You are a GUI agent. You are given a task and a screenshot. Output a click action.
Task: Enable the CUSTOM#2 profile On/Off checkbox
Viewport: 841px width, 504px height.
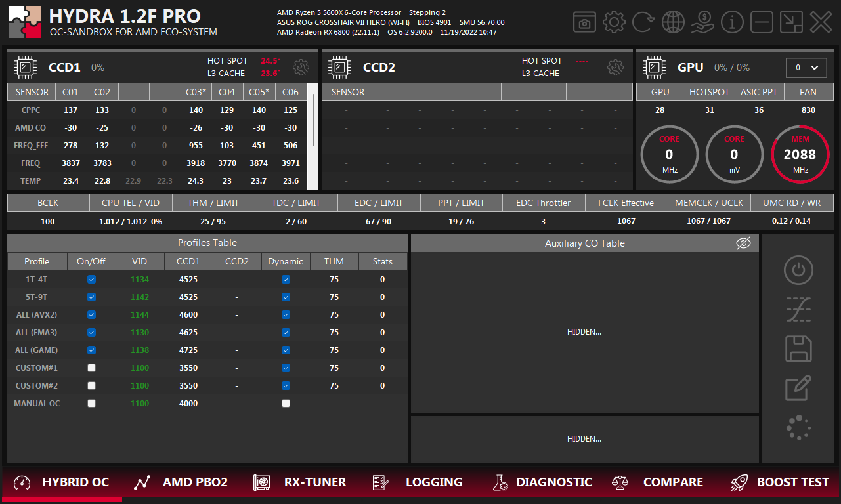coord(91,386)
